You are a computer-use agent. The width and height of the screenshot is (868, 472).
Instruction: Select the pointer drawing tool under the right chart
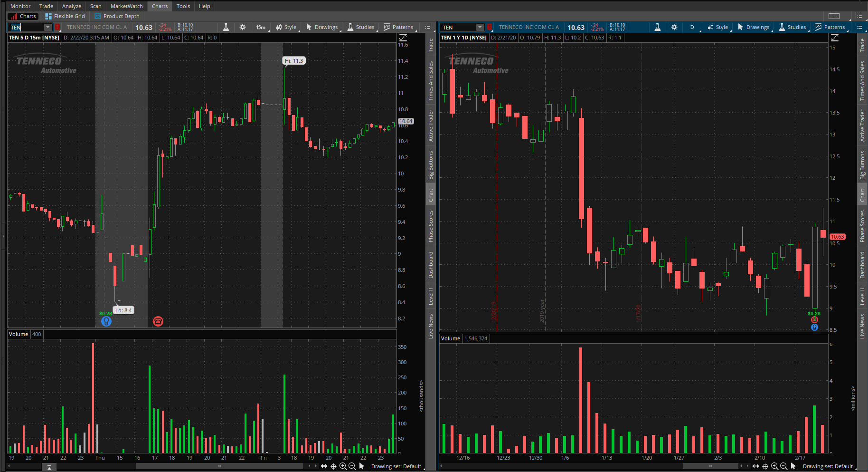coord(793,466)
